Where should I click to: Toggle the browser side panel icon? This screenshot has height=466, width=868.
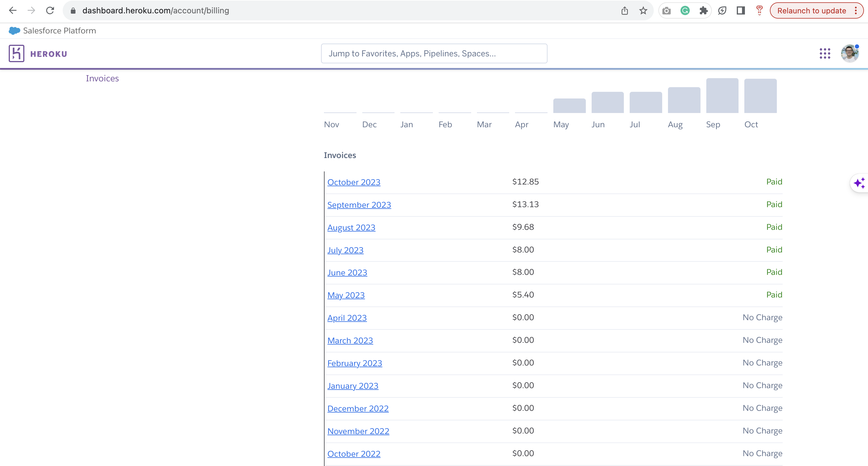pos(740,11)
